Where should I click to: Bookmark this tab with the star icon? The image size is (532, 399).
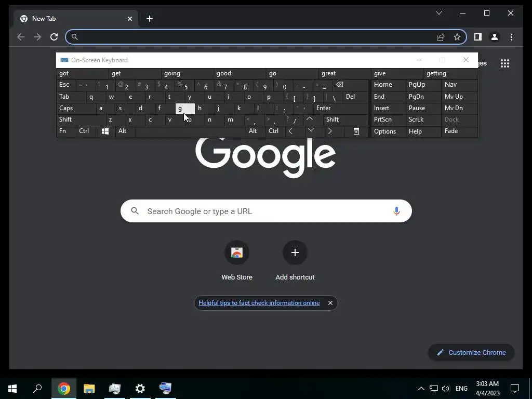click(457, 37)
